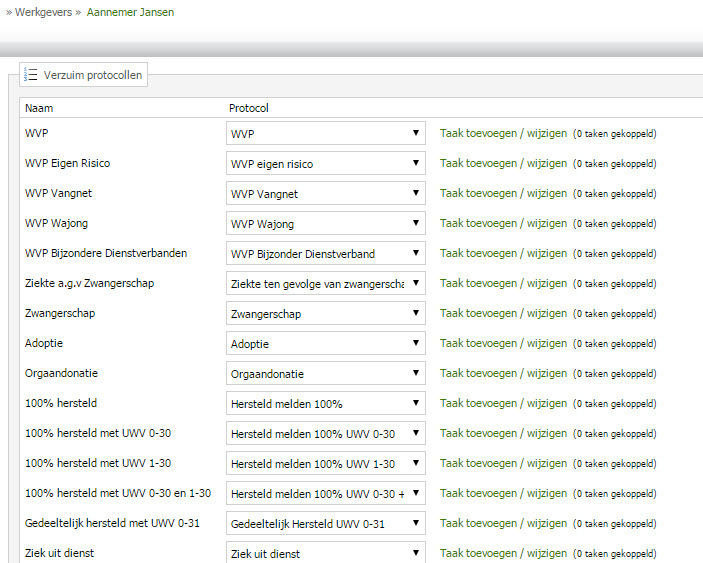The width and height of the screenshot is (703, 563).
Task: Expand the Orgaandonatie protocol dropdown
Action: tap(325, 373)
